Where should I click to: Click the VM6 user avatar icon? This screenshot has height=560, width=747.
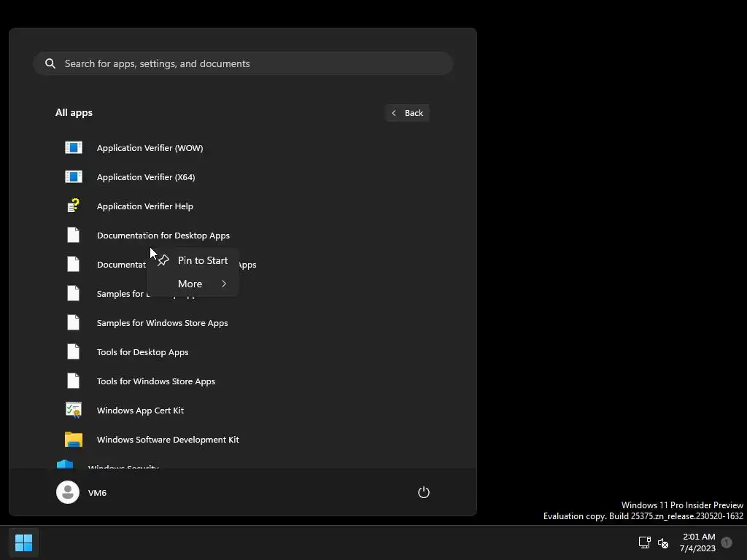(68, 492)
